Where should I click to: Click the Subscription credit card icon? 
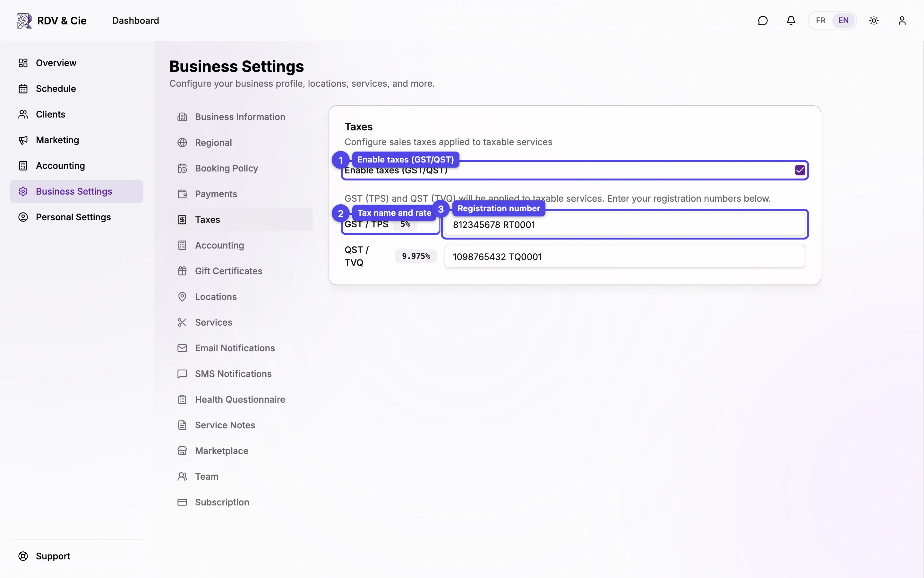(182, 502)
